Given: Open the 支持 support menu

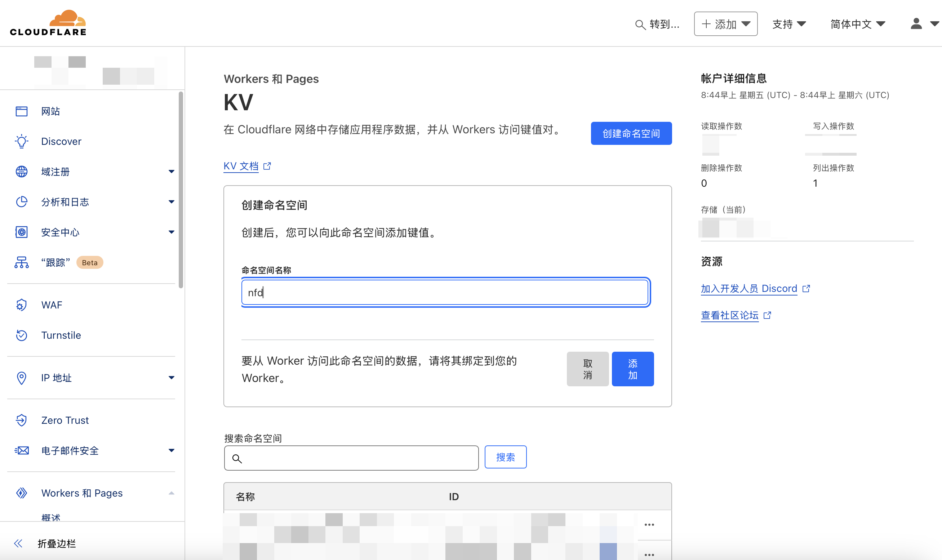Looking at the screenshot, I should pos(789,24).
